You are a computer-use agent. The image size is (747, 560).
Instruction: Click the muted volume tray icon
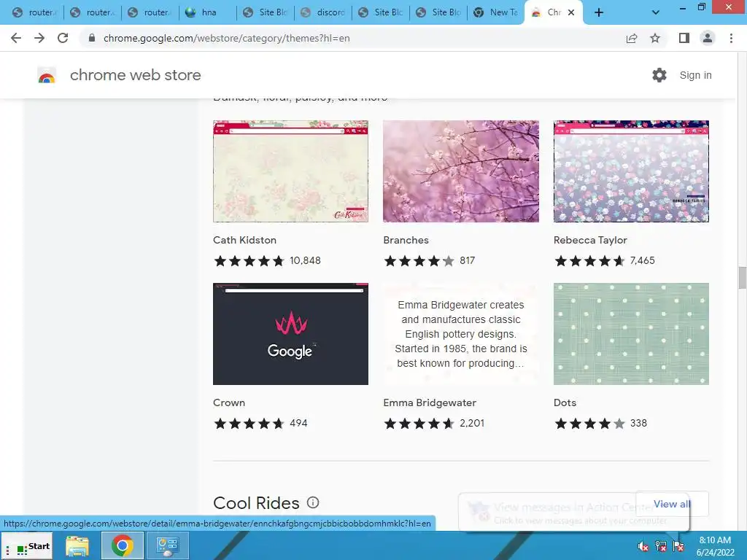point(643,546)
